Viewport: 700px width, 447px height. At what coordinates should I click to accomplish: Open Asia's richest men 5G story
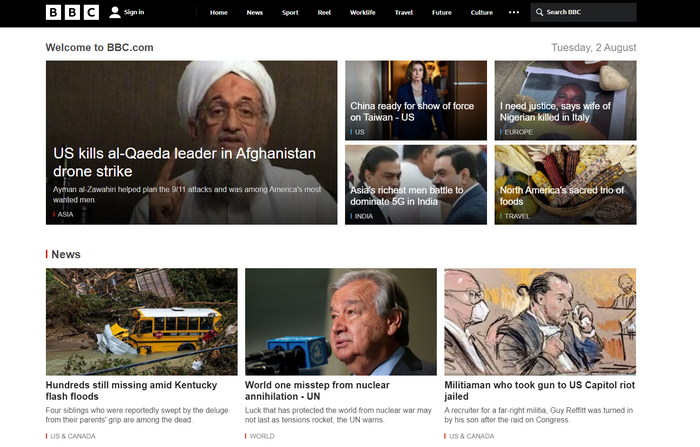407,196
